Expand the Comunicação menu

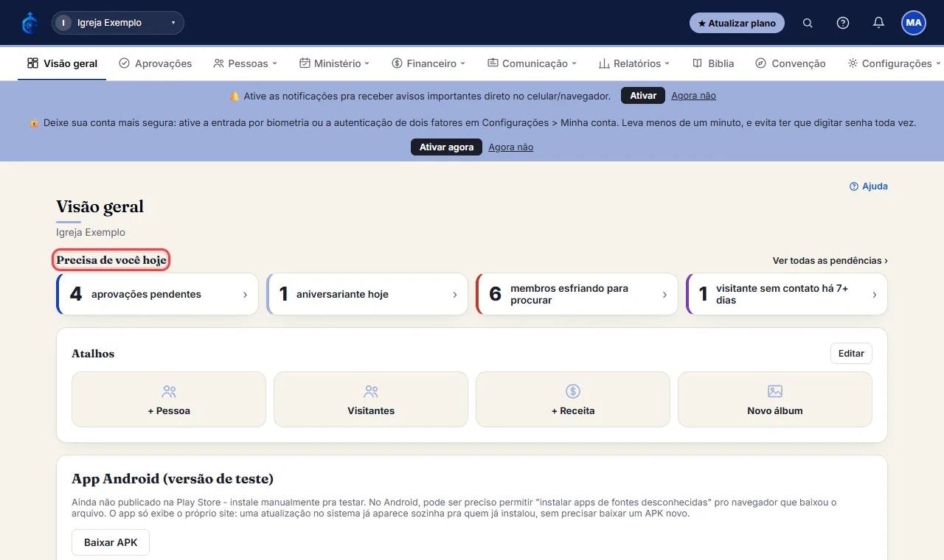pos(532,63)
